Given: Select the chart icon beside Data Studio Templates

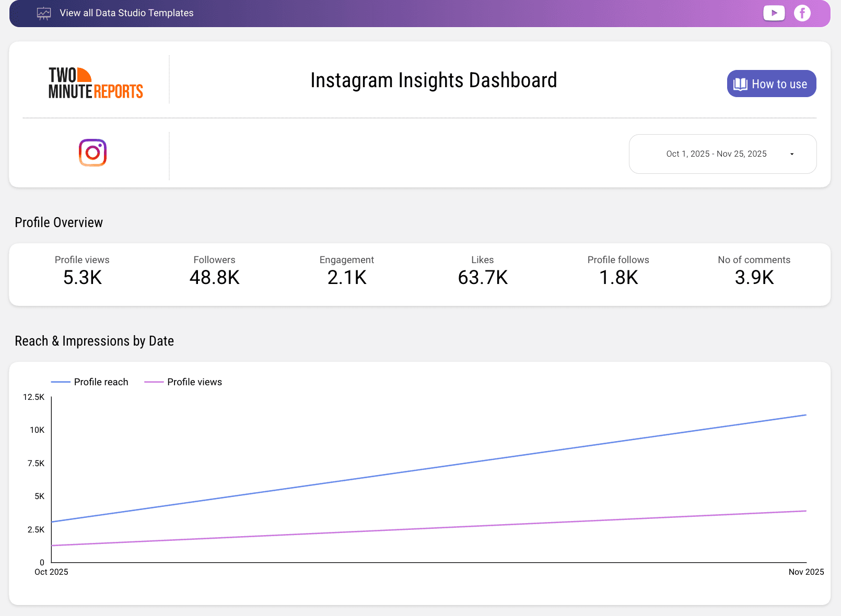Looking at the screenshot, I should click(x=44, y=13).
